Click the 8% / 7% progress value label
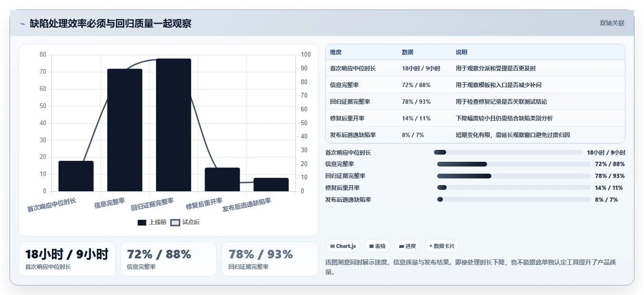The image size is (644, 295). click(606, 200)
